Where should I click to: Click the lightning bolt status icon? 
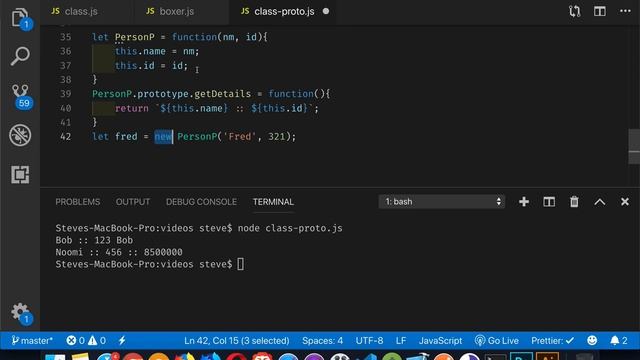[x=122, y=340]
